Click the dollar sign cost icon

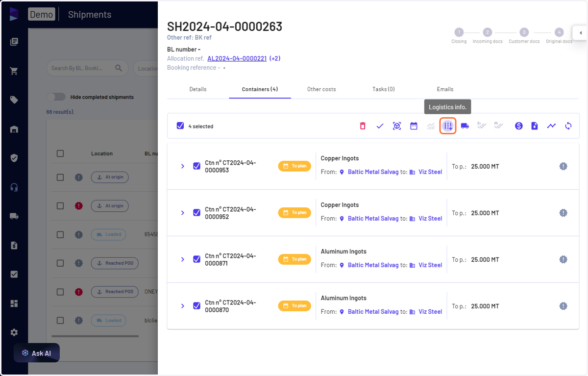click(519, 126)
